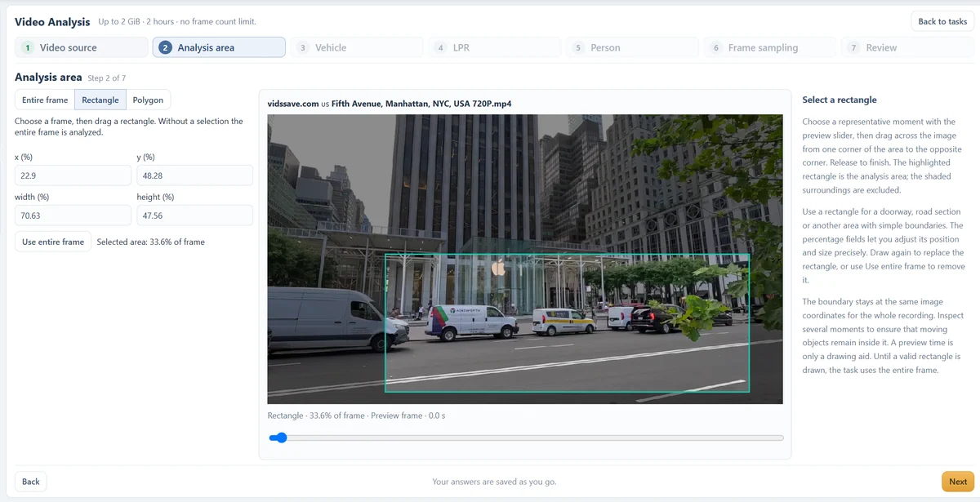The width and height of the screenshot is (980, 502).
Task: Click the Back to tasks button
Action: point(942,21)
